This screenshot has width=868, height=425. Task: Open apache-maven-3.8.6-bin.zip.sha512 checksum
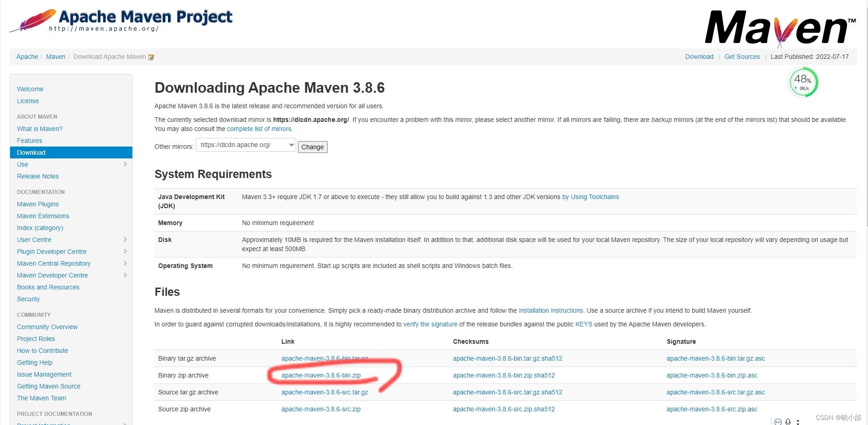504,375
